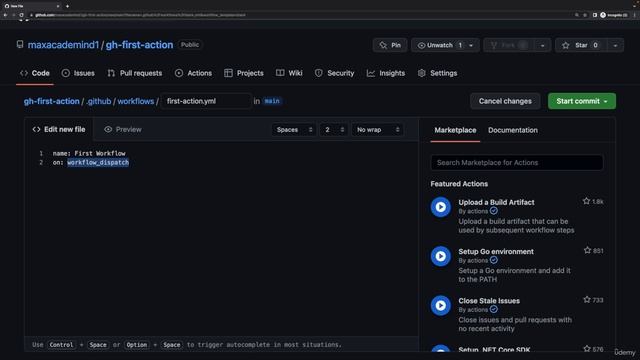Open the Spaces indent mode dropdown
This screenshot has width=640, height=360.
(294, 130)
